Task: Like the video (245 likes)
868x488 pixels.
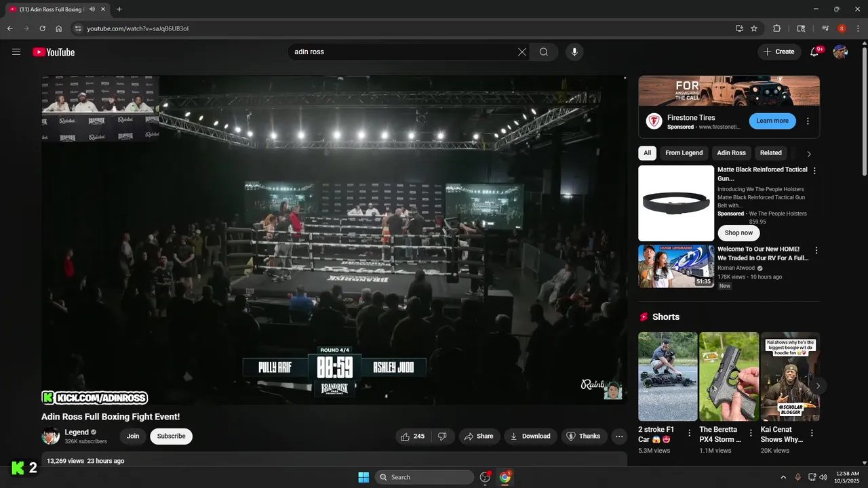Action: pos(413,436)
